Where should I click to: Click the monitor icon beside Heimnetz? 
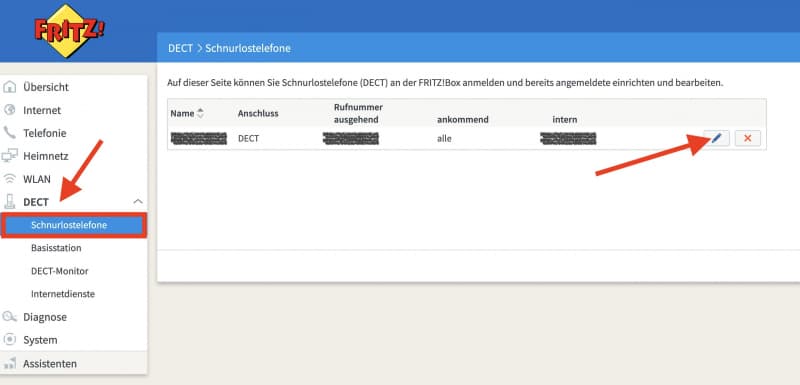[9, 156]
